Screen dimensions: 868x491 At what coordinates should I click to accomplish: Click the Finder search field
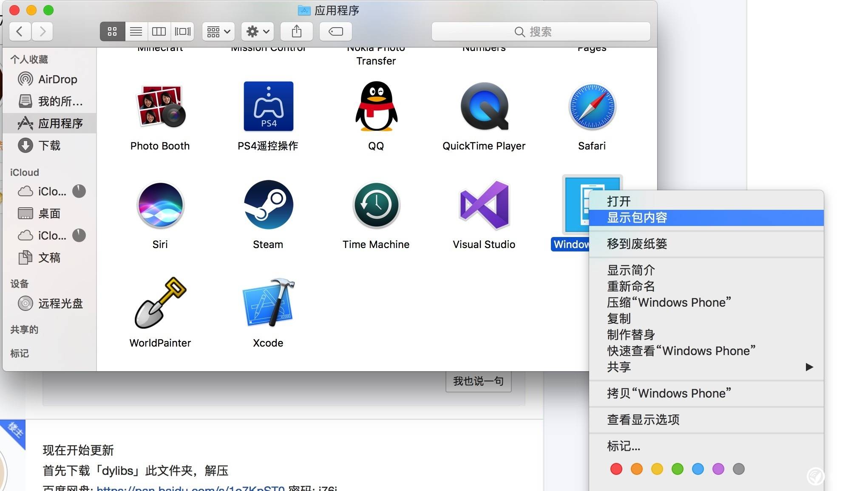click(541, 31)
